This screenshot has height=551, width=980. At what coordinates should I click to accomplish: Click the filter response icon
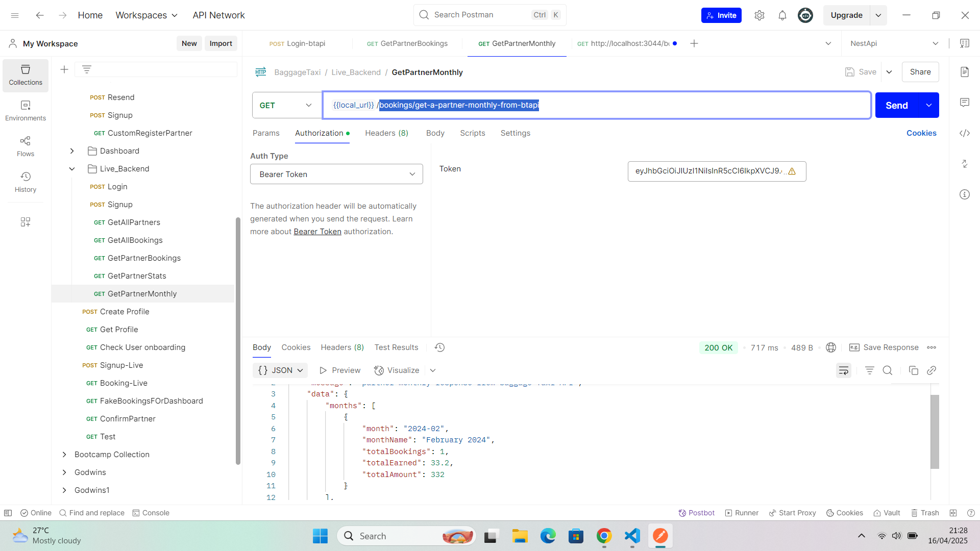tap(870, 370)
